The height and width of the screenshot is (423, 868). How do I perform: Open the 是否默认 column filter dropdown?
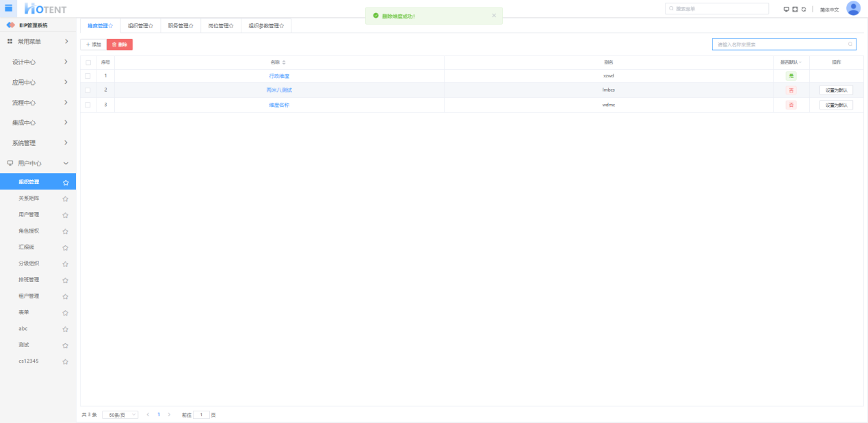801,62
